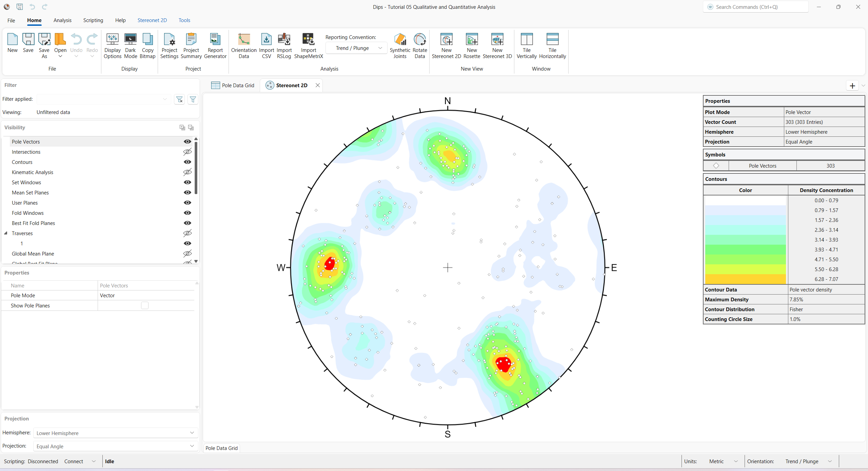Collapse the Traverses tree item
Screen dimensions: 868x471
[6, 233]
